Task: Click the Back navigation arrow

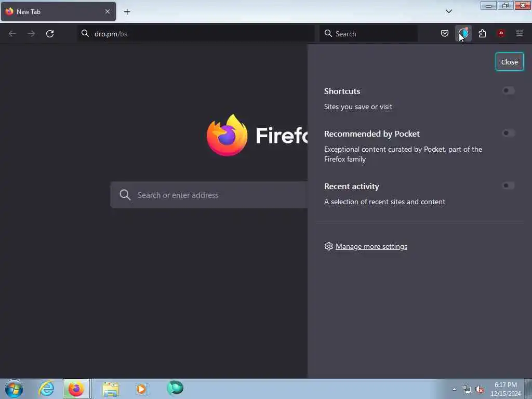Action: [x=12, y=34]
